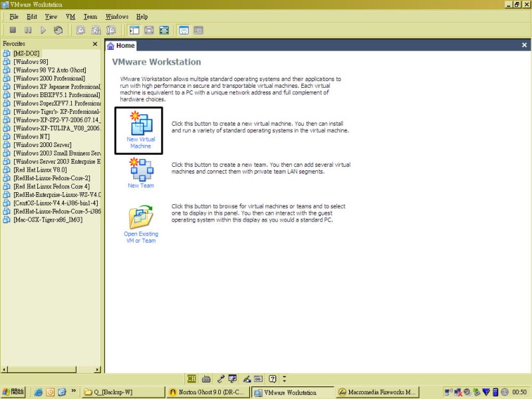Open the VM menu
Viewport: 532px width, 399px height.
(x=70, y=17)
